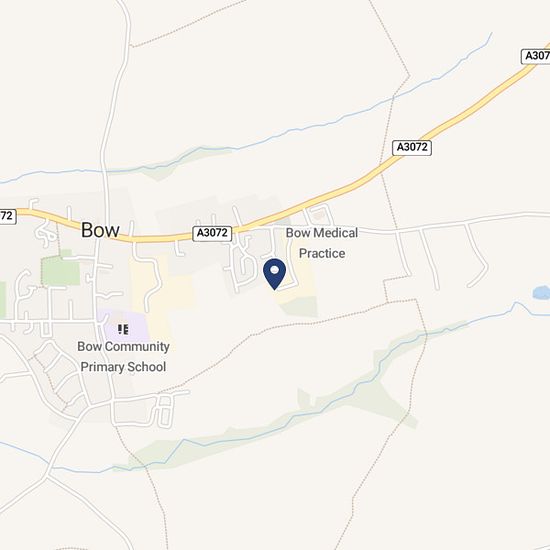Select the Bow Community Primary School icon
Screen dimensions: 550x550
(123, 329)
